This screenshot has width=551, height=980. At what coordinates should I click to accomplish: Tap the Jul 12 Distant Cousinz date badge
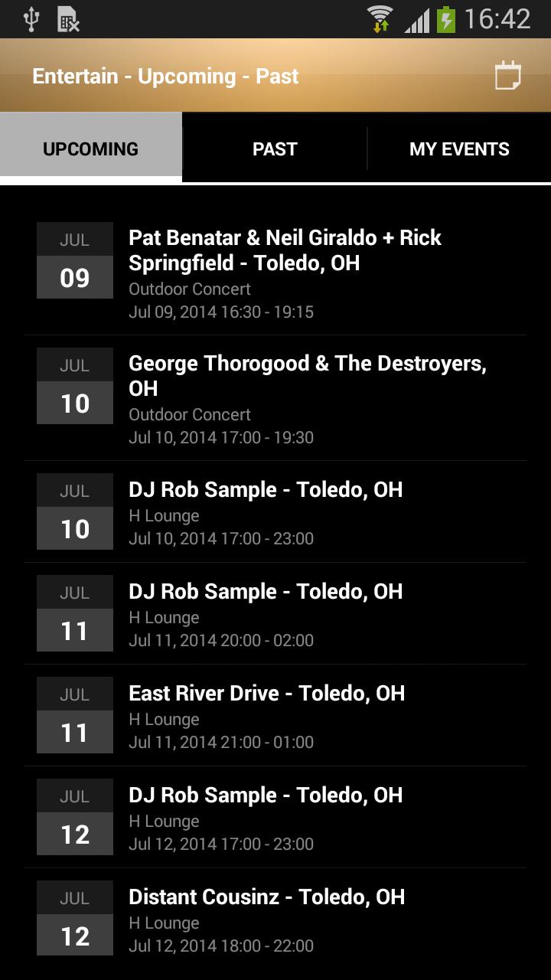tap(75, 919)
